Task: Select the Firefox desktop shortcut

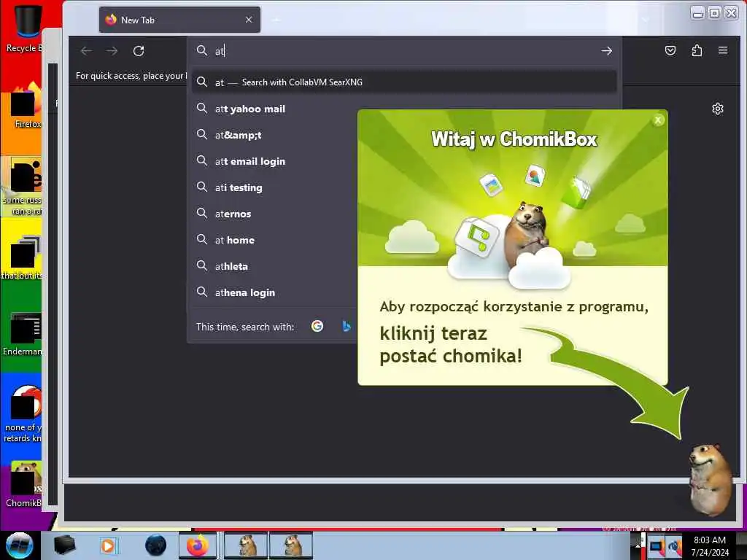Action: tap(26, 105)
